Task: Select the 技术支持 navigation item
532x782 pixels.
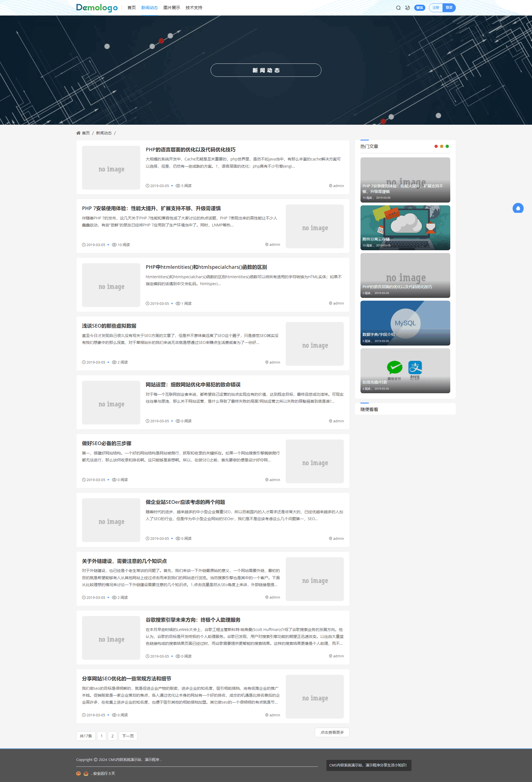Action: point(194,8)
